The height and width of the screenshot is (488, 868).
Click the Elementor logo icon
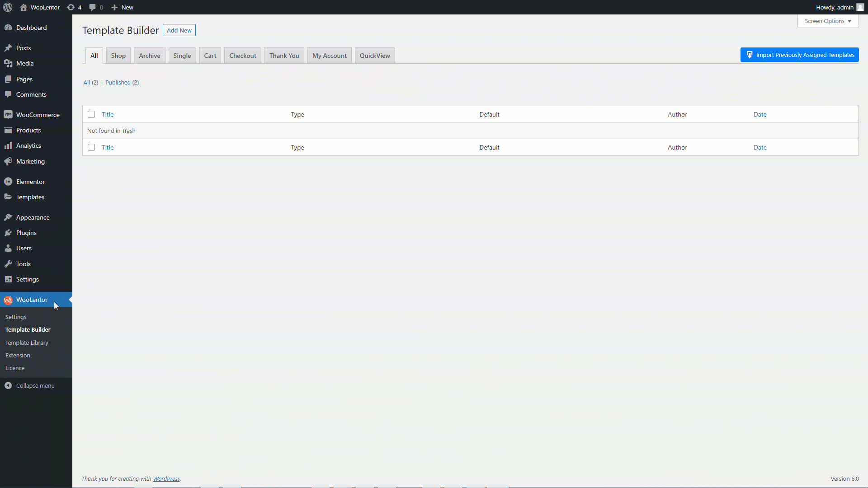pos(8,182)
